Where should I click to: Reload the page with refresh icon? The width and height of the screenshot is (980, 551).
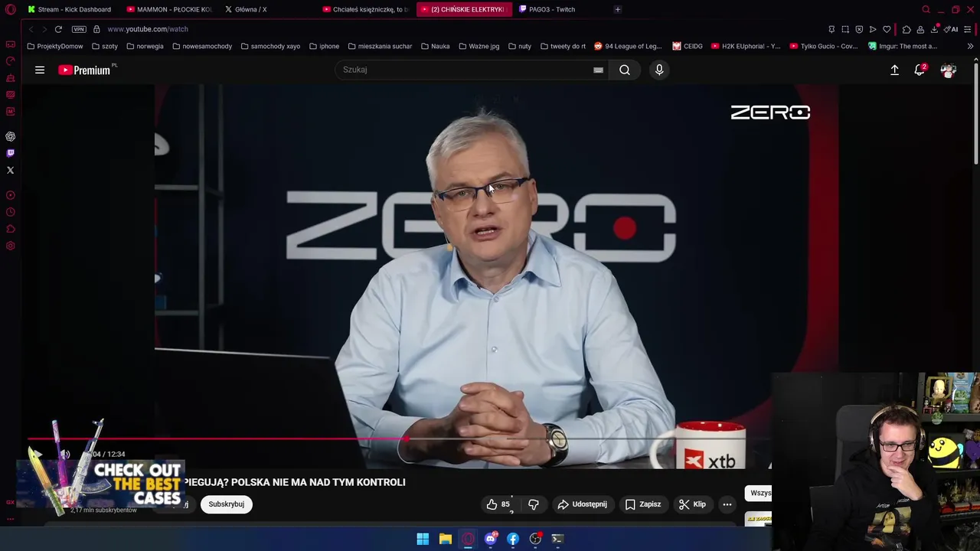click(58, 29)
